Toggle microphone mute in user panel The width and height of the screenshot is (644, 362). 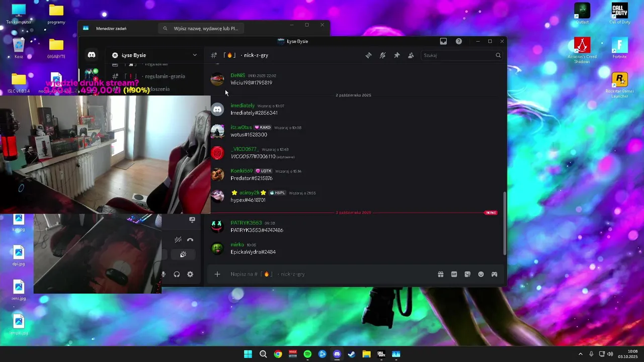pyautogui.click(x=164, y=274)
